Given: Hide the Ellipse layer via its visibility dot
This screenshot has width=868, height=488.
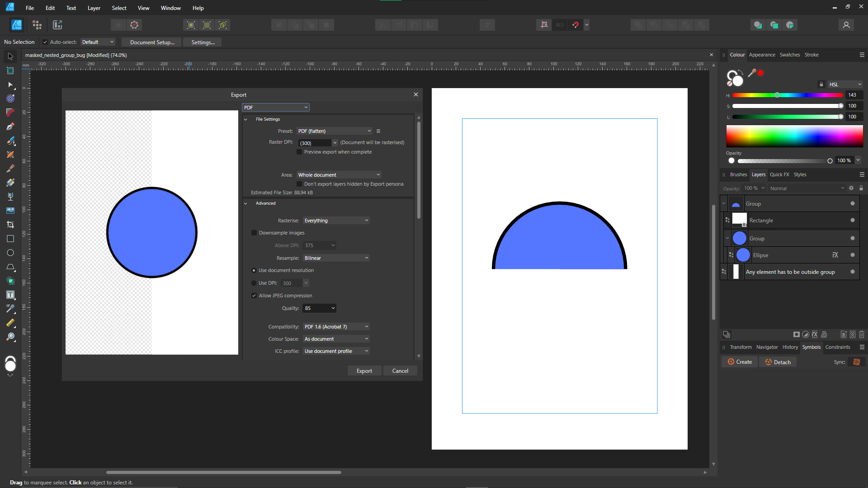Looking at the screenshot, I should [x=852, y=255].
